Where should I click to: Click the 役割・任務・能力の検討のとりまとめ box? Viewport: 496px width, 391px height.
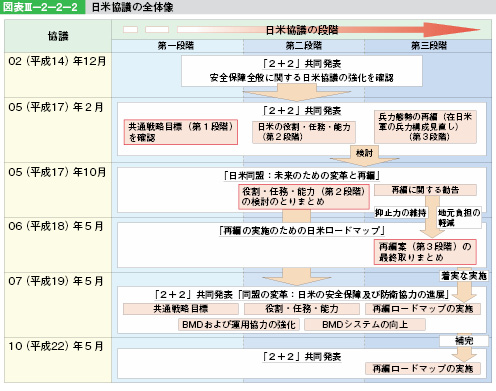(304, 197)
